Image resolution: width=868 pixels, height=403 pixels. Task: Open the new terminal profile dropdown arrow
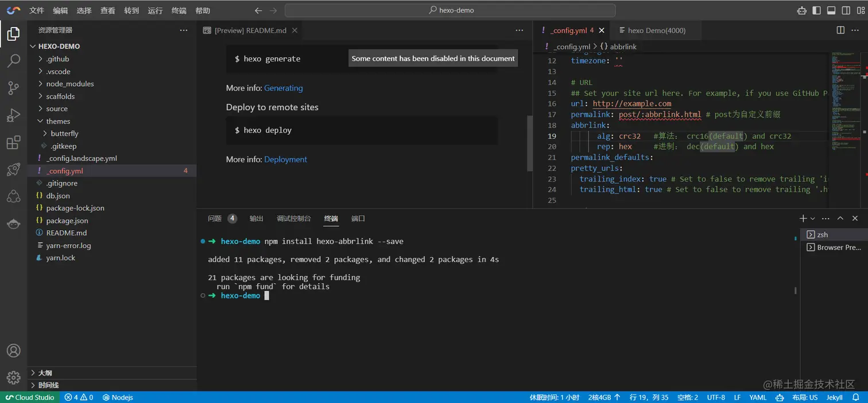(812, 219)
